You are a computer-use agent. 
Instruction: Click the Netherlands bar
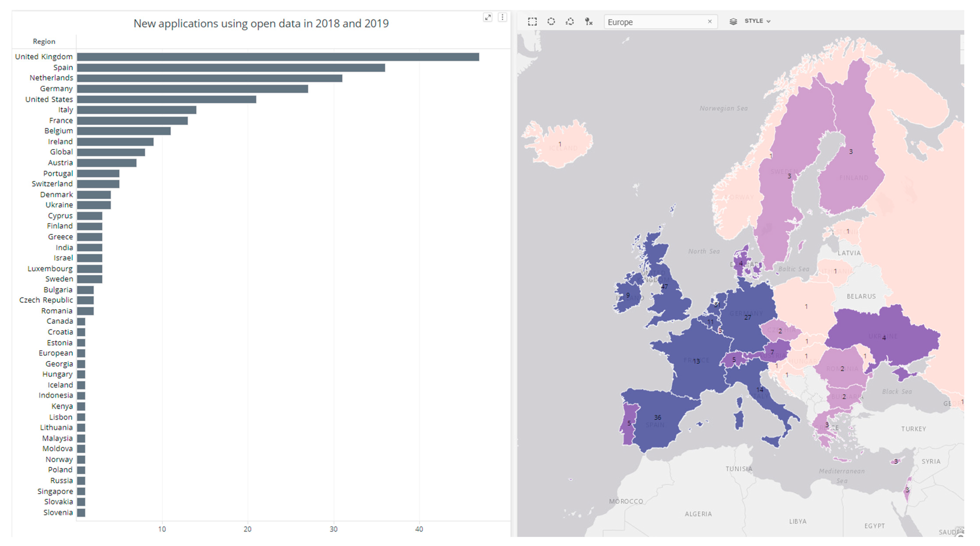209,78
